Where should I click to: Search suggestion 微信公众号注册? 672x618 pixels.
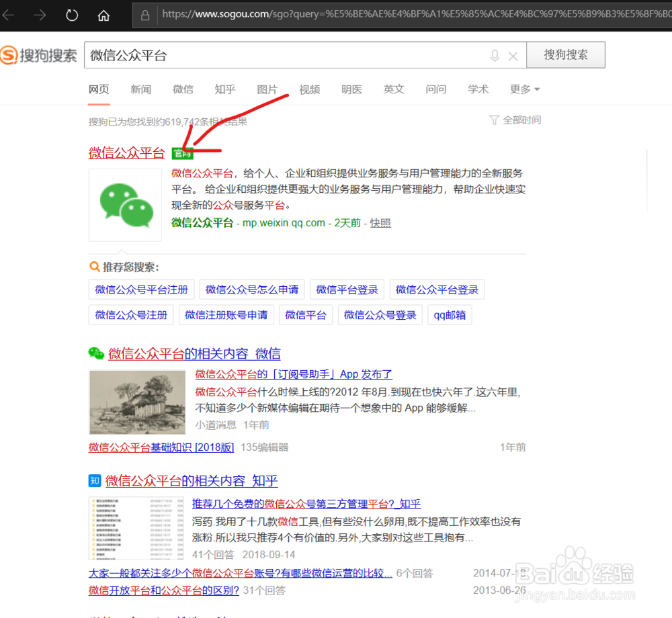[131, 315]
